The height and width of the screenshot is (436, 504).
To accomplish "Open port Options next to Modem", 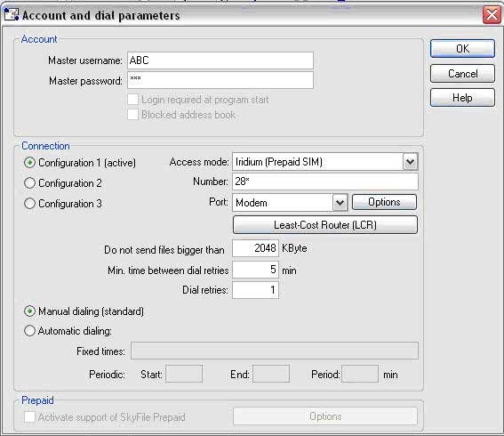I will click(x=384, y=202).
